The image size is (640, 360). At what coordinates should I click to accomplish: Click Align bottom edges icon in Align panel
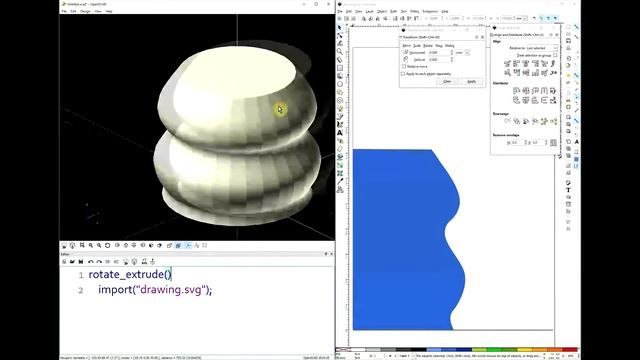[535, 73]
